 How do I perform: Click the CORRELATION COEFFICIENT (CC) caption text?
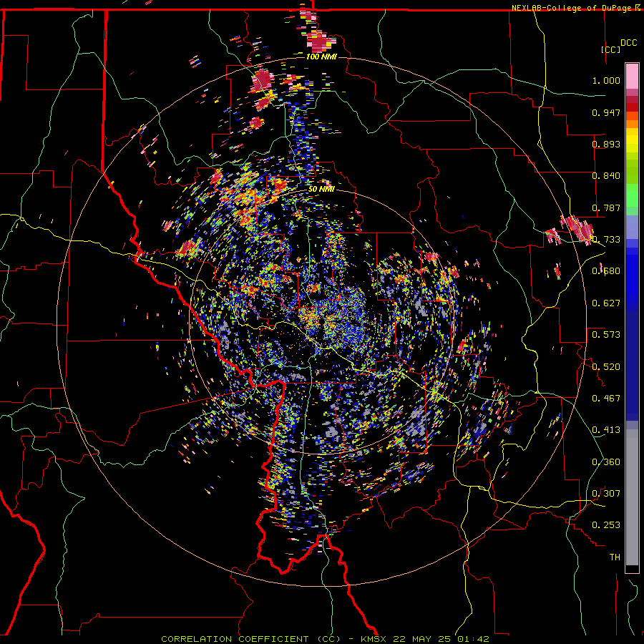(251, 639)
